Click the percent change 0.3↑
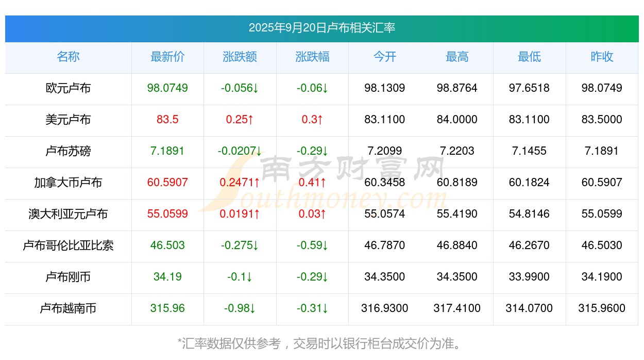 click(x=312, y=120)
